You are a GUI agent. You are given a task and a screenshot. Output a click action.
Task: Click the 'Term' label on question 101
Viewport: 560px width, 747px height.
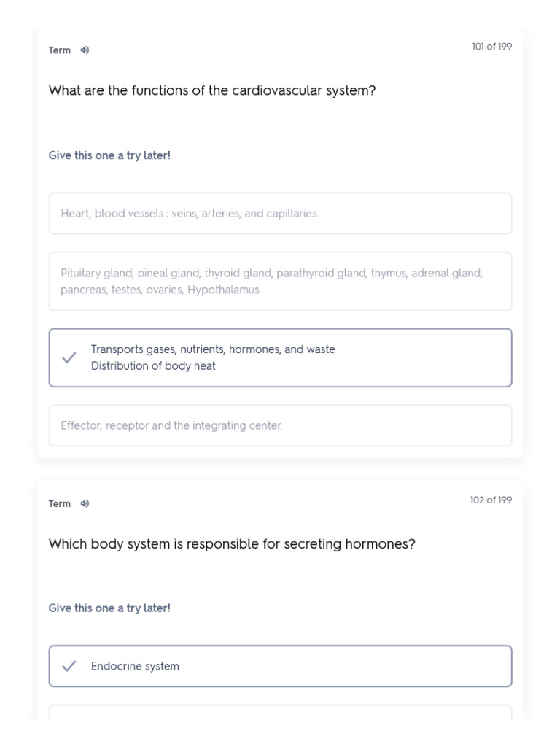coord(60,50)
